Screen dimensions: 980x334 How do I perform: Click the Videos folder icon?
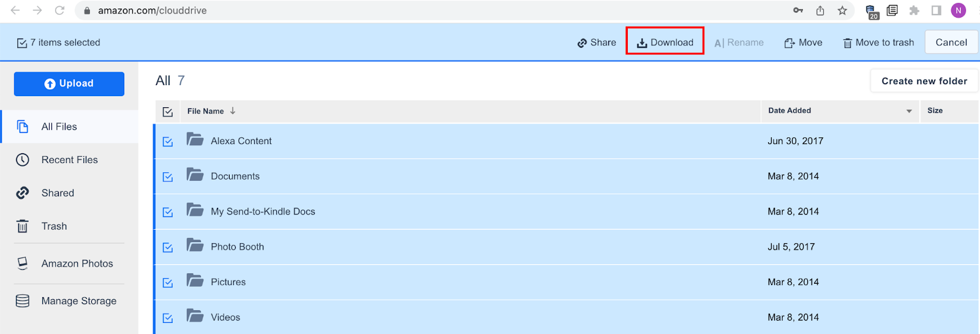click(x=195, y=316)
